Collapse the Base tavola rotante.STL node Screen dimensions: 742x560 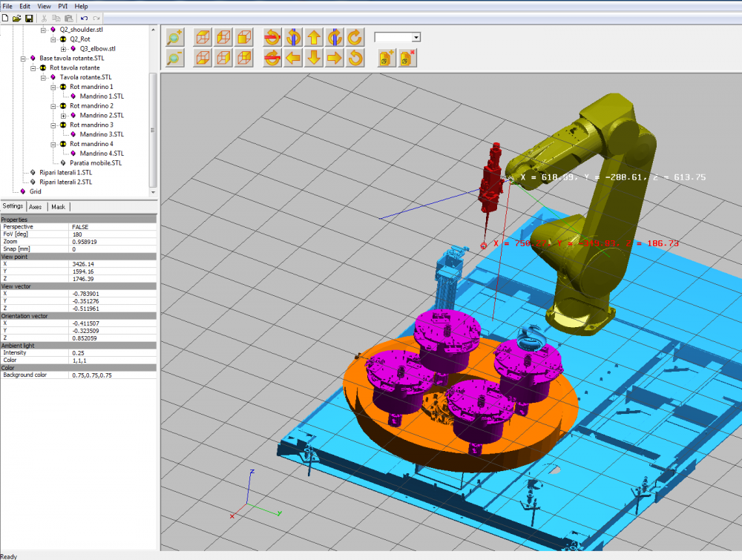(23, 59)
